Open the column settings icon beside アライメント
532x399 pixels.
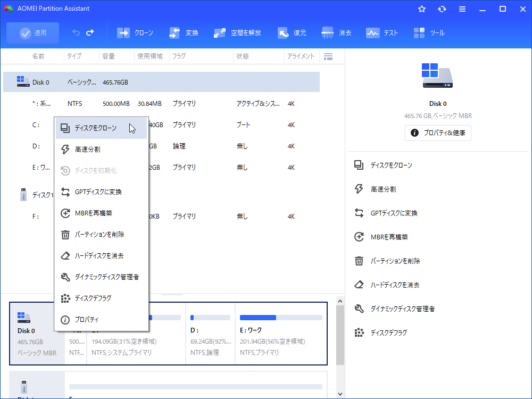328,57
